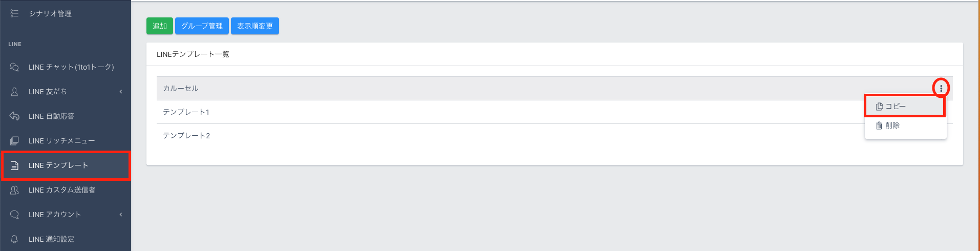Screen dimensions: 980x251
Task: Expand the LINE アカウント submenu chevron
Action: pyautogui.click(x=121, y=215)
